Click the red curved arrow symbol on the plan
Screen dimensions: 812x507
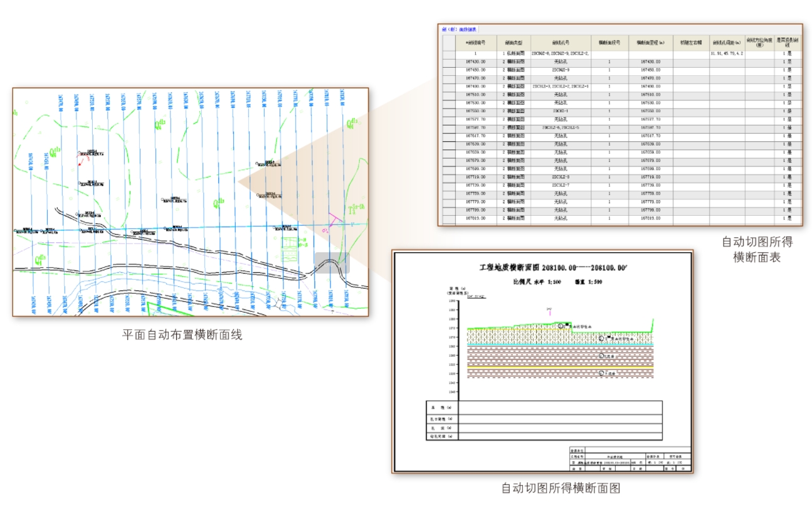coord(81,161)
